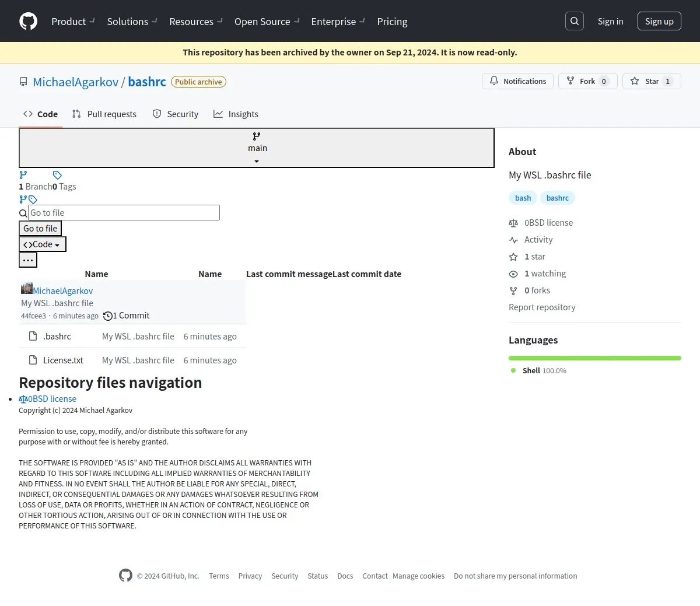Expand the Open Source menu
This screenshot has width=700, height=606.
click(x=267, y=22)
